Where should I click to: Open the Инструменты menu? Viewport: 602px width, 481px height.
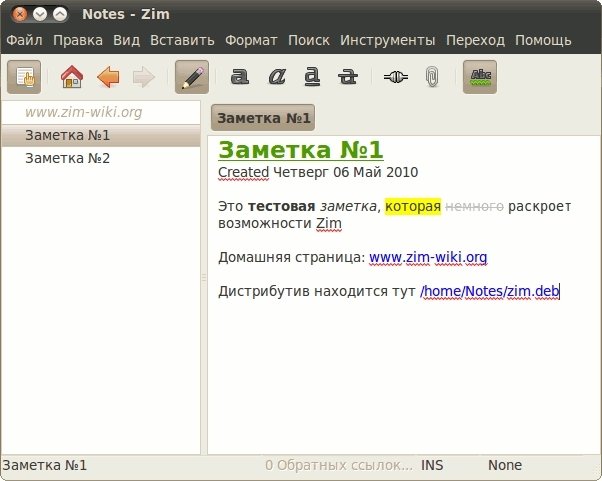[387, 41]
